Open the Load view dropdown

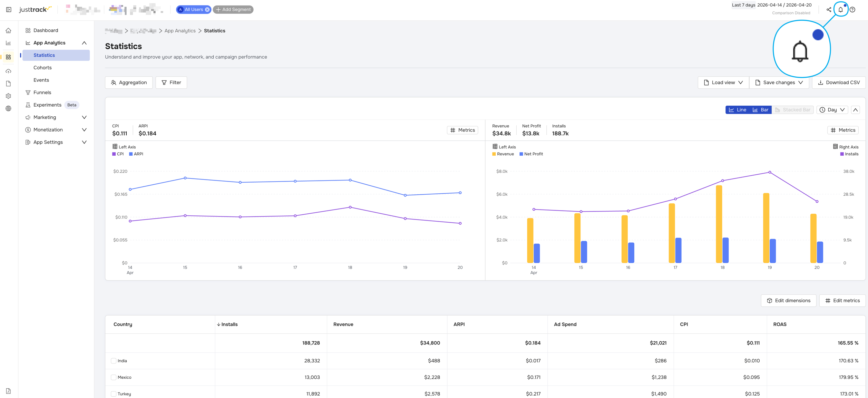(x=723, y=82)
